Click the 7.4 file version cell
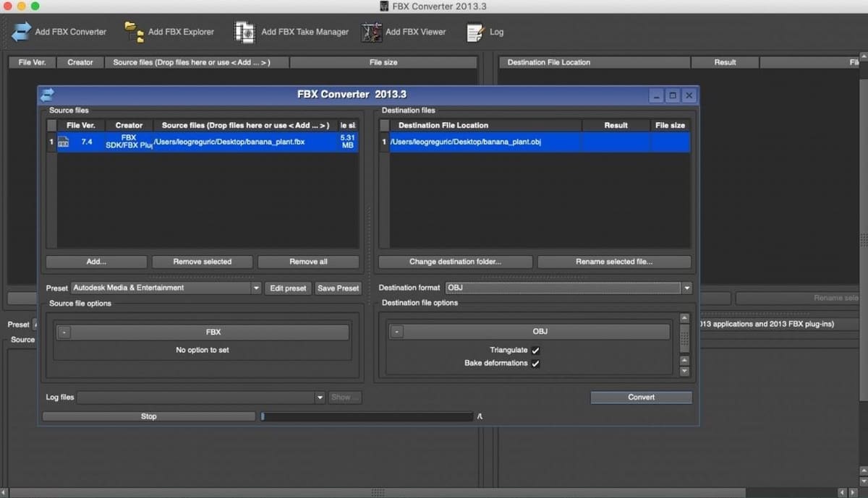The height and width of the screenshot is (498, 868). [x=87, y=142]
